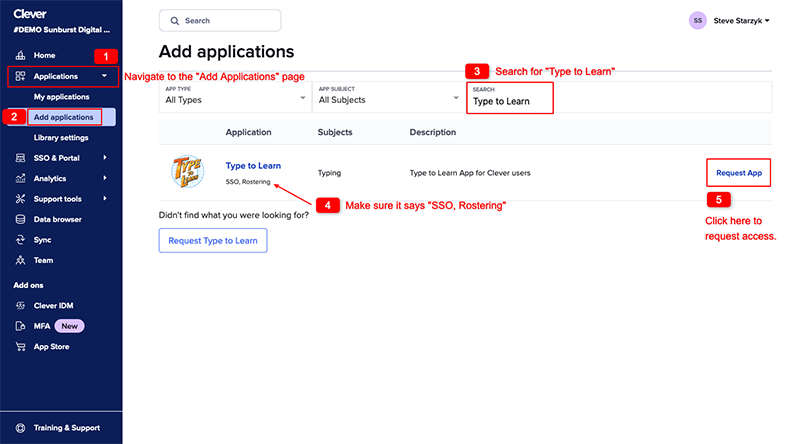800x444 pixels.
Task: Click the Application column header
Action: click(x=248, y=132)
